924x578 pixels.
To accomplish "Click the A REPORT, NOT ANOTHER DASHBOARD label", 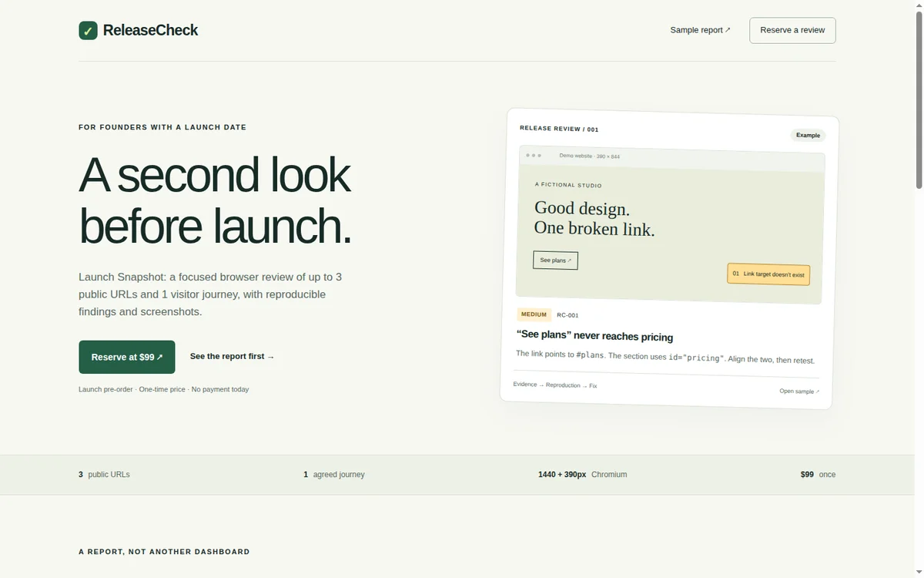I will point(164,552).
